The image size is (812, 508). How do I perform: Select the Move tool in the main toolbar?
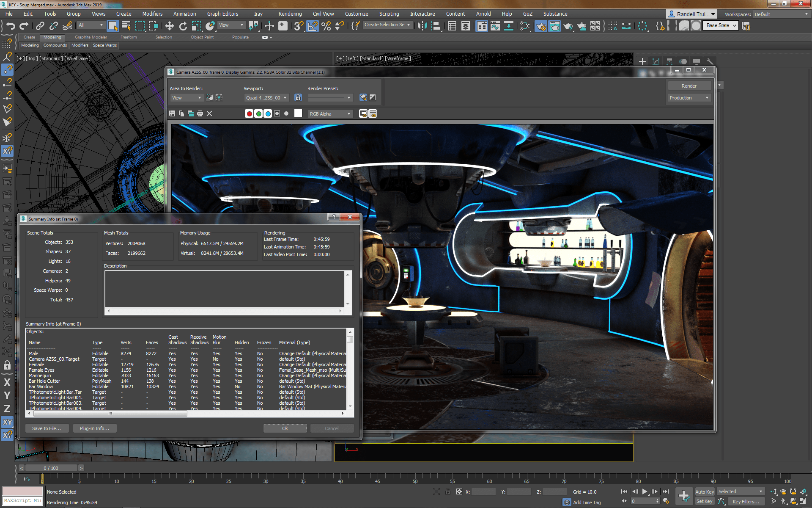(x=169, y=26)
